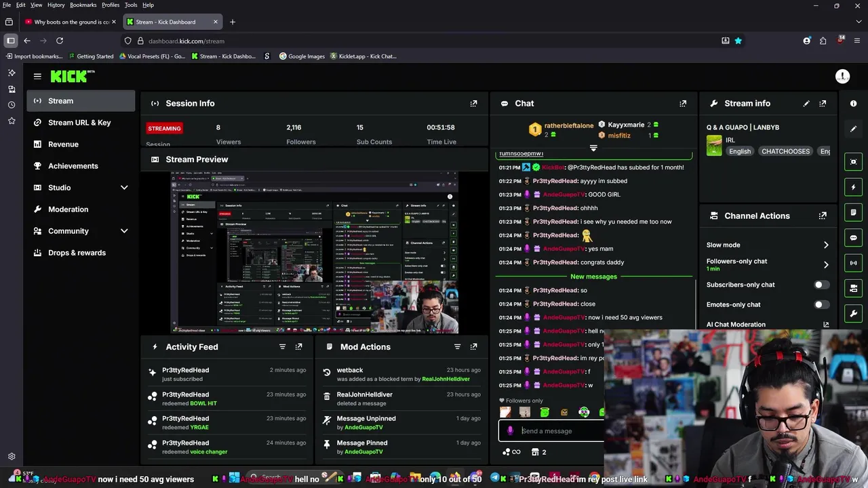Open a new browser tab

pos(232,22)
